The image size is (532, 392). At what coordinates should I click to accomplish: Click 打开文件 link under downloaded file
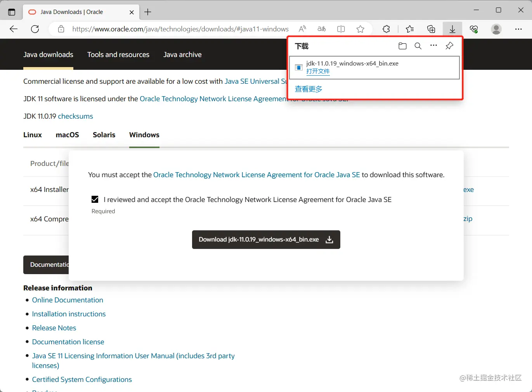tap(318, 71)
